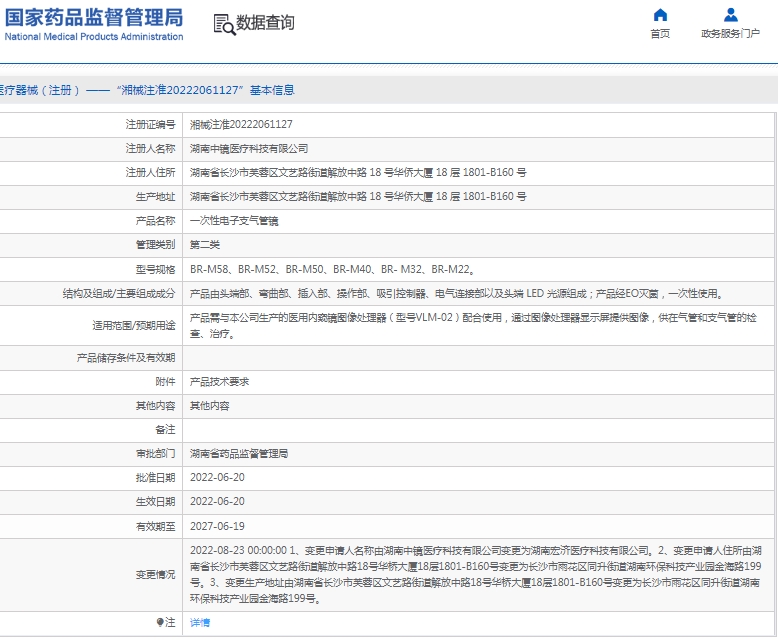The width and height of the screenshot is (778, 640).
Task: Click the 政务服务门户 text label
Action: tap(730, 34)
